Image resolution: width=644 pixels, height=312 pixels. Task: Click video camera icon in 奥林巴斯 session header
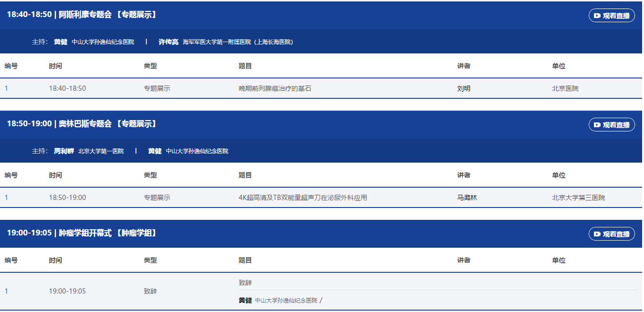pos(597,125)
